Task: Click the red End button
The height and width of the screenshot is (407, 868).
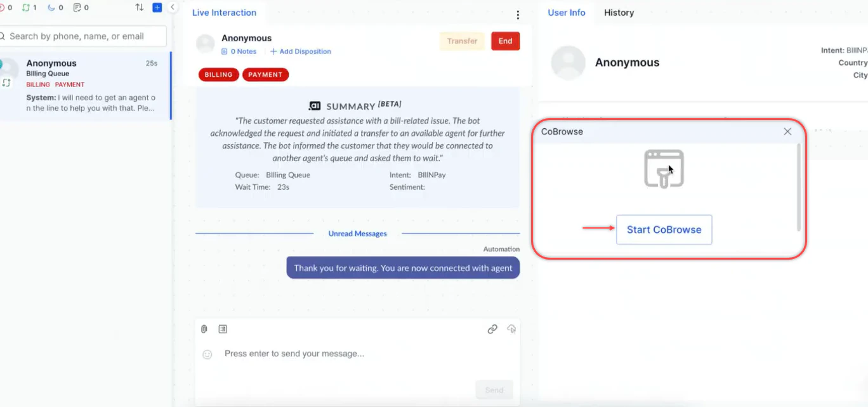Action: point(506,41)
